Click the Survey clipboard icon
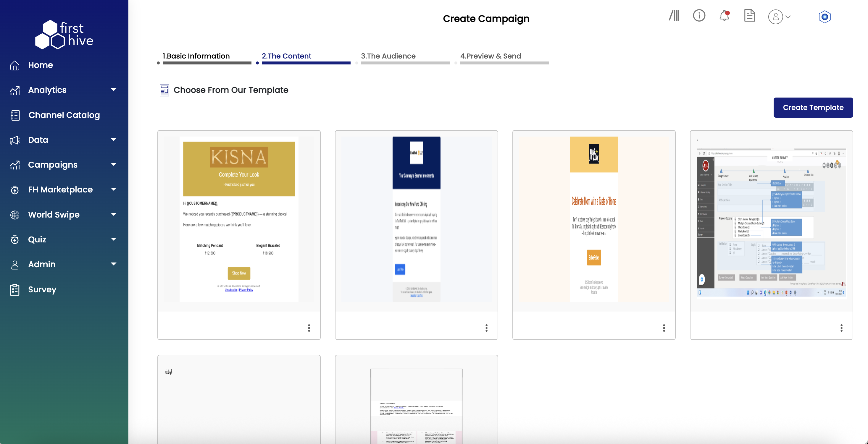868x444 pixels. pos(15,289)
